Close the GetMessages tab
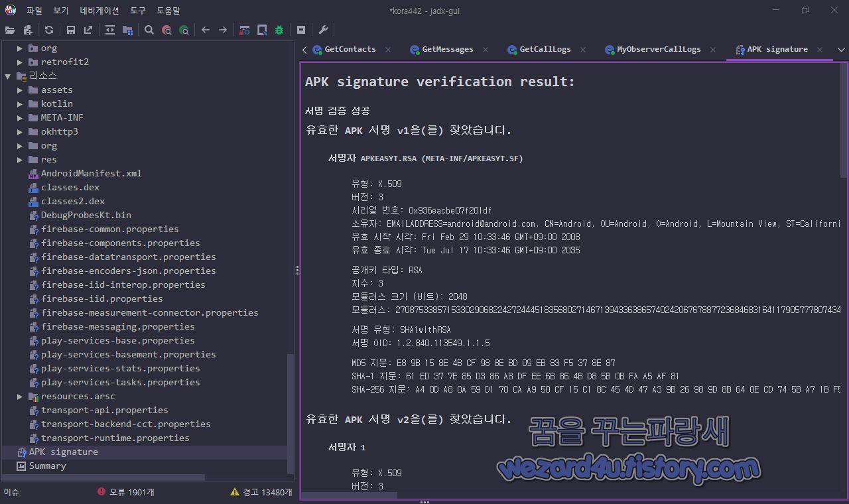The image size is (849, 504). (486, 49)
